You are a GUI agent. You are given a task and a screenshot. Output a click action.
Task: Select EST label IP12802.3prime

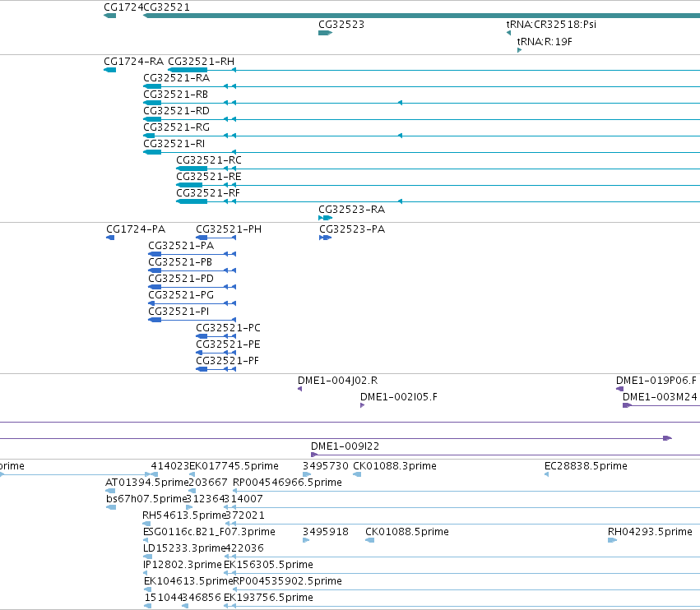pos(182,565)
